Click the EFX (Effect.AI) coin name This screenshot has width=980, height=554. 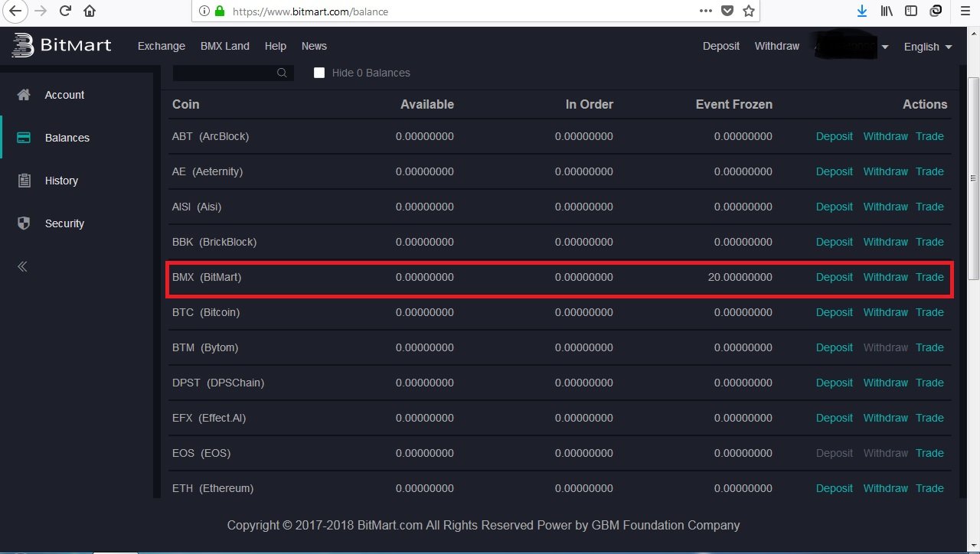[209, 418]
